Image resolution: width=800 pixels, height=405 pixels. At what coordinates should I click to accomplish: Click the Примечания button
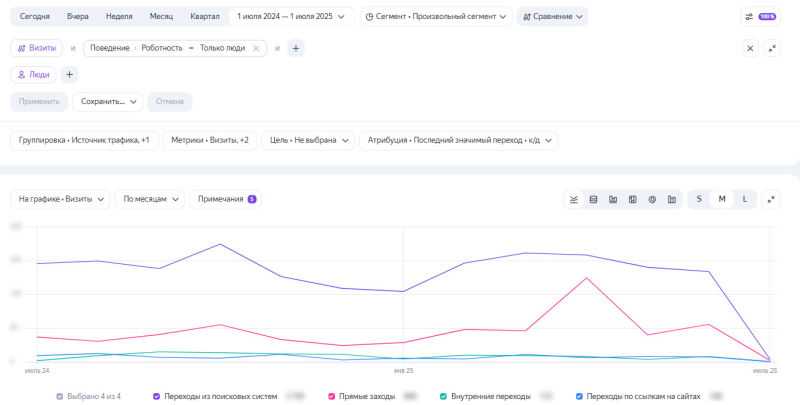pos(226,199)
